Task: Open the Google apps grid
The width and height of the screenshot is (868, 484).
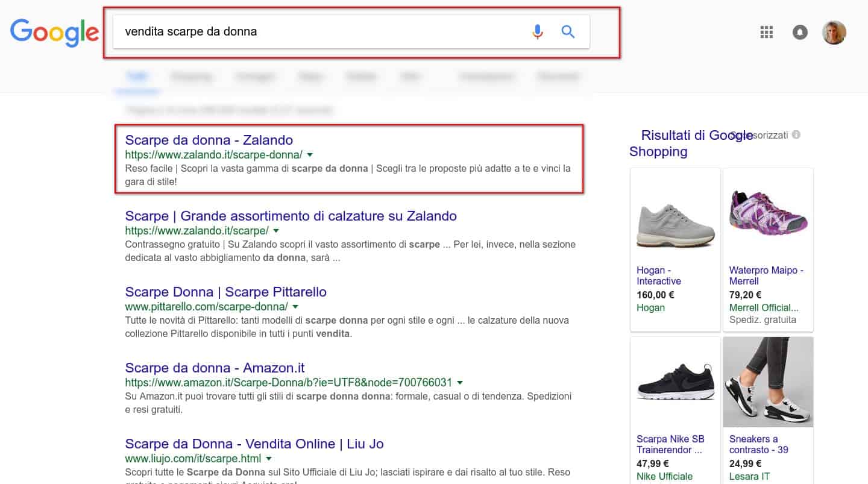Action: pyautogui.click(x=767, y=33)
